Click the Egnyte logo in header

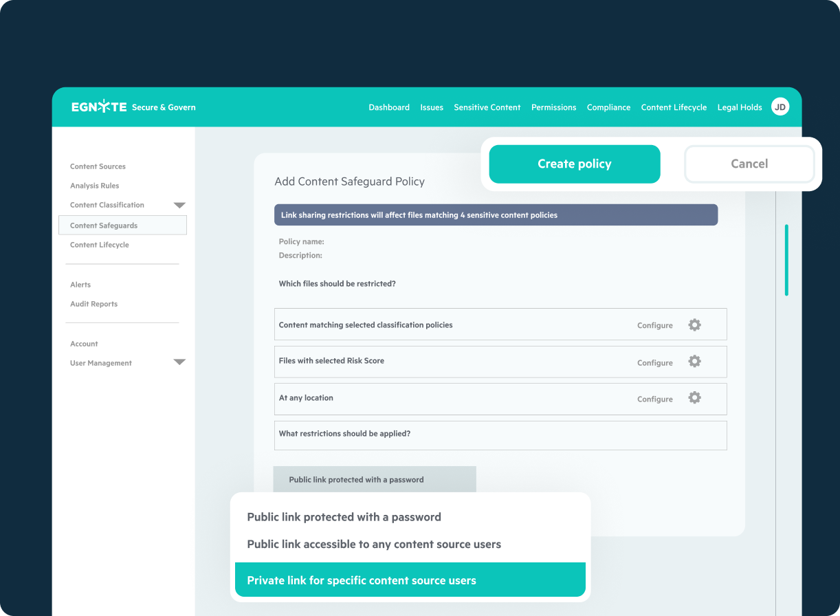click(99, 107)
